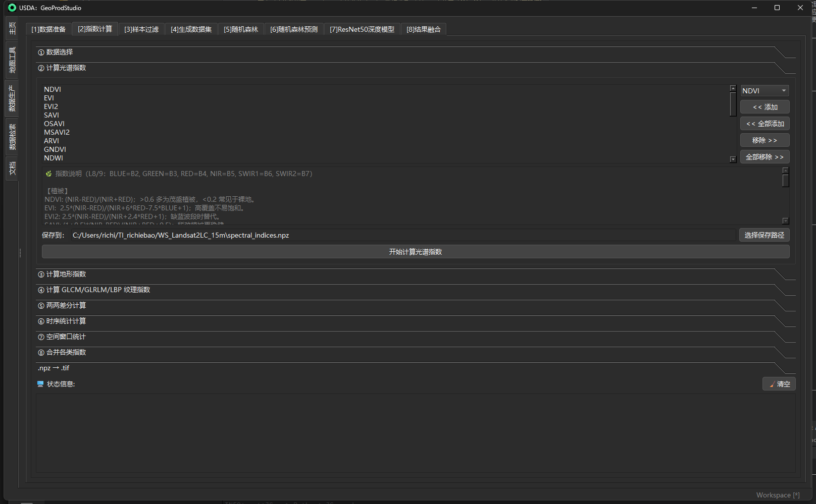Open the [7]ResNet50深度模型 tab

coord(362,29)
